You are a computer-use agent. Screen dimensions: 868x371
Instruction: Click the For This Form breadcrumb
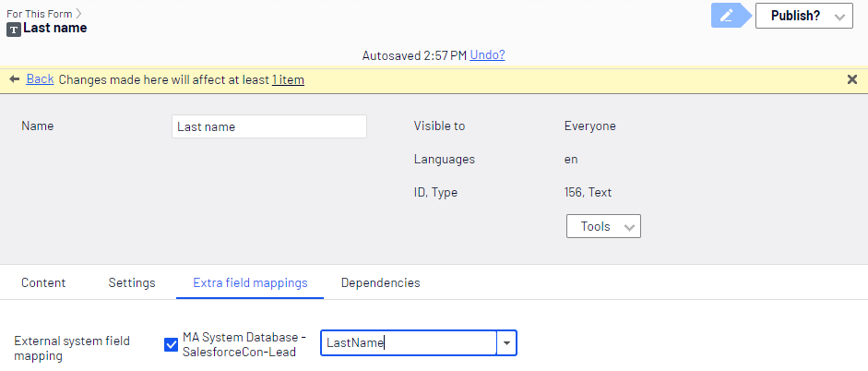pos(40,14)
